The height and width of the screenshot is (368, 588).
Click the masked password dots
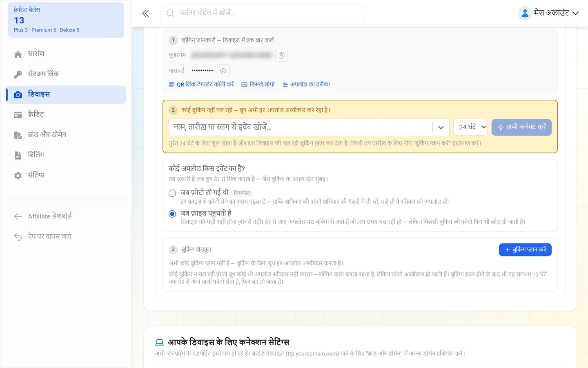[x=202, y=71]
